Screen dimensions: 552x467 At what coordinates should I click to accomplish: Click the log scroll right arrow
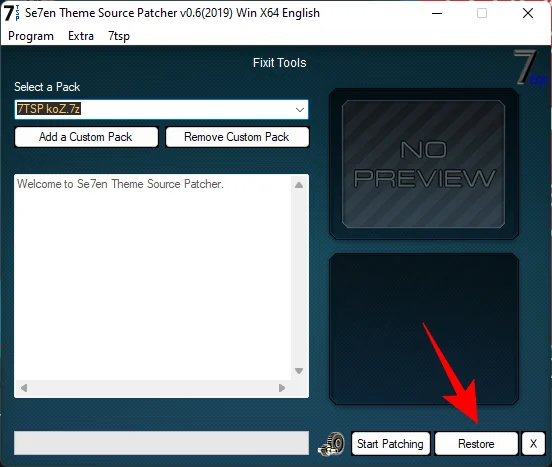pyautogui.click(x=282, y=388)
